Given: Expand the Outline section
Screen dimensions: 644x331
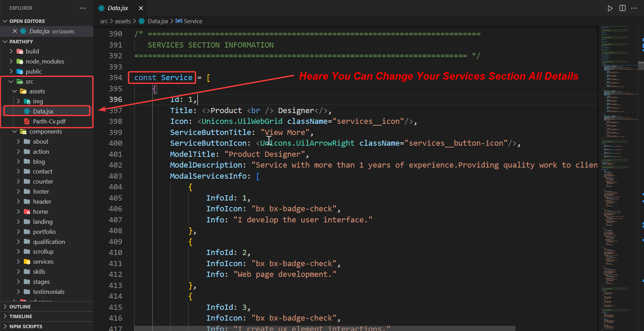Looking at the screenshot, I should coord(20,307).
